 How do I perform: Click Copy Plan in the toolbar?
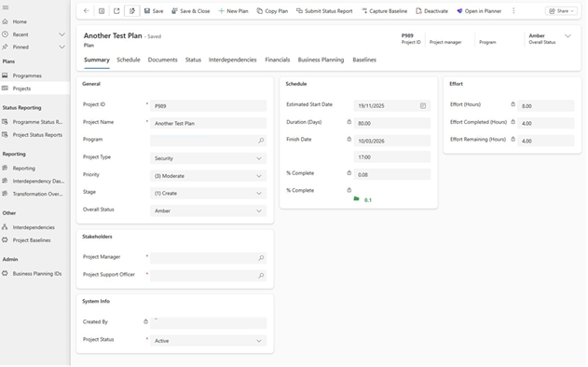click(x=272, y=11)
